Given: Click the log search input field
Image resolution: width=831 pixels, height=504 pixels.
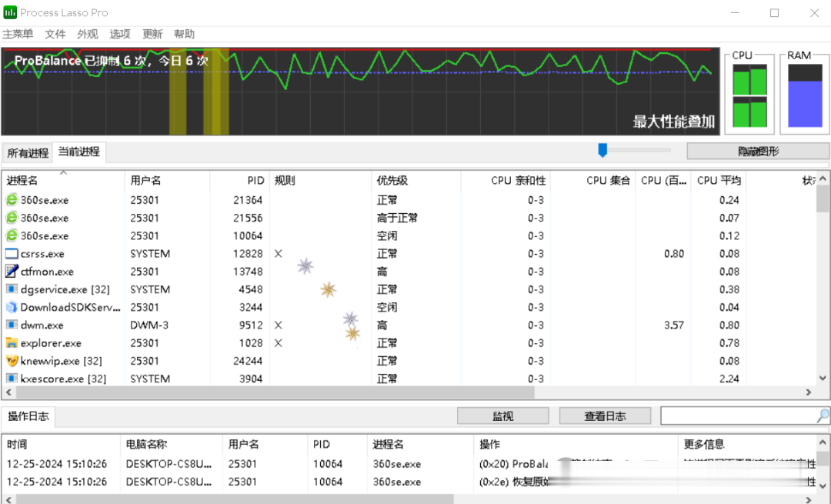Looking at the screenshot, I should pos(738,416).
